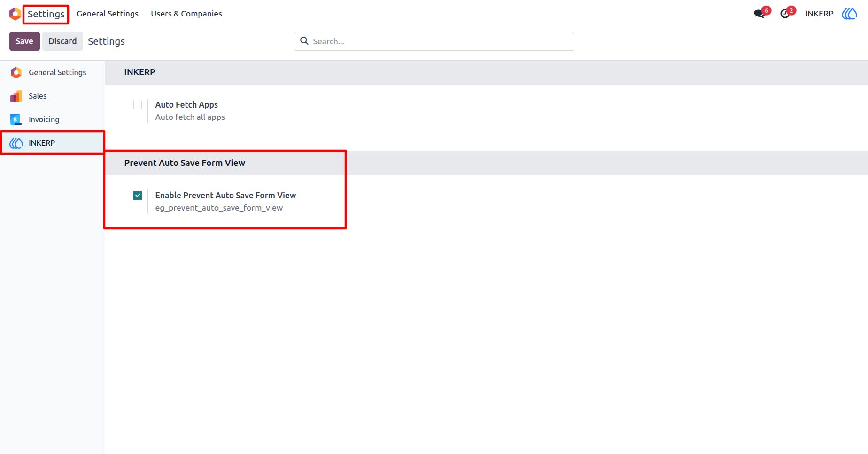The image size is (868, 454).
Task: Open the Odoo home apps icon
Action: coord(15,14)
